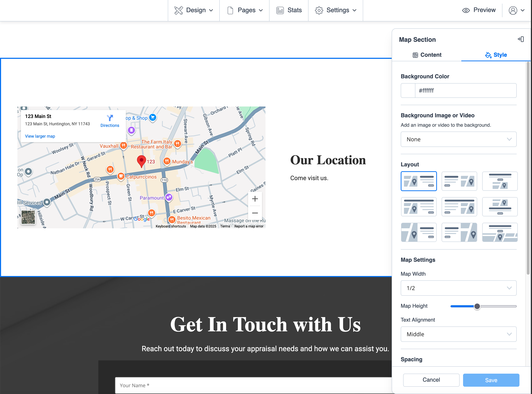Click the panel vertical scrollbar
Image resolution: width=532 pixels, height=394 pixels.
(x=528, y=168)
